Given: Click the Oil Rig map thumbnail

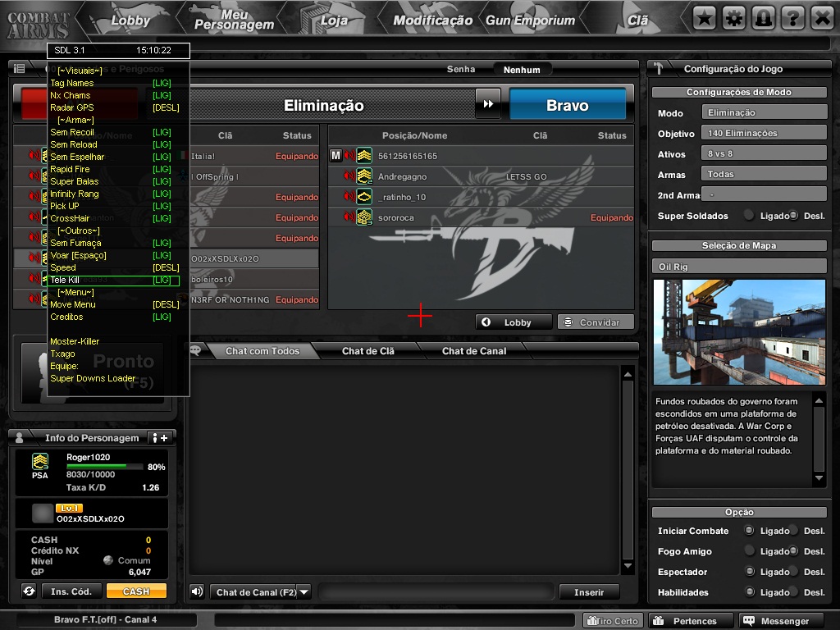Looking at the screenshot, I should point(739,331).
